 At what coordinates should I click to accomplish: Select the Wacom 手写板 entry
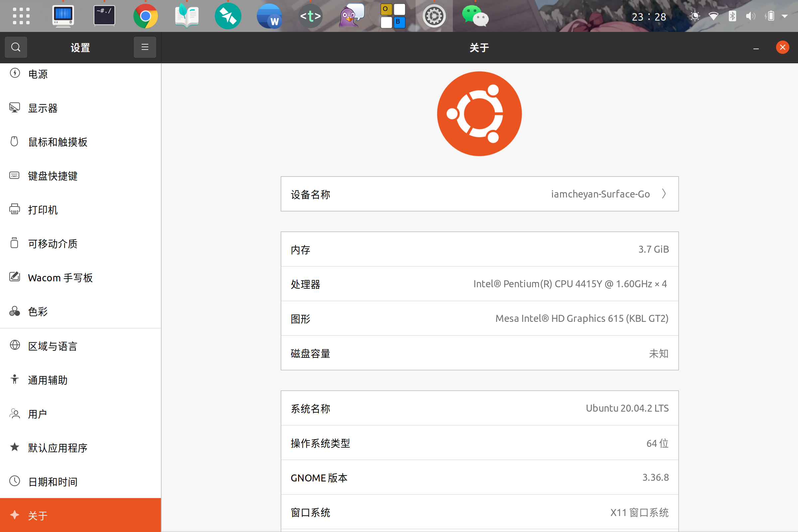pos(60,278)
